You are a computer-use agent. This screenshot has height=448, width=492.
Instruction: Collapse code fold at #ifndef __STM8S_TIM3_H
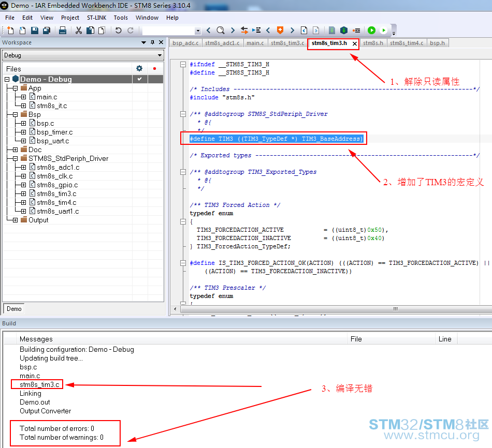pyautogui.click(x=183, y=64)
